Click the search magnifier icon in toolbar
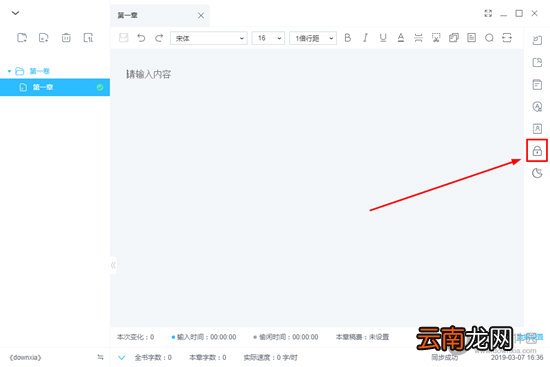This screenshot has width=550, height=367. click(x=489, y=38)
